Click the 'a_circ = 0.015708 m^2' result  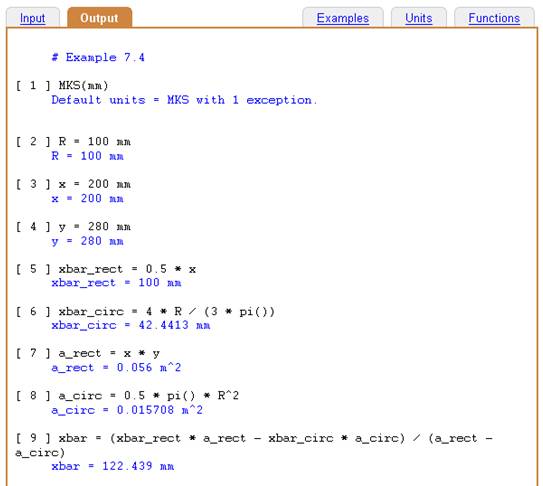click(x=127, y=410)
